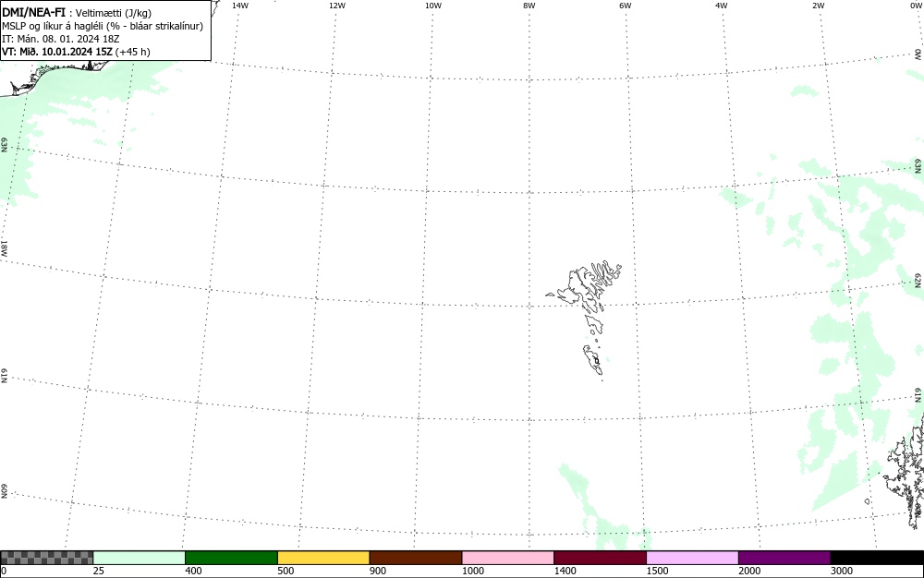Click the legend value "1400"

(x=565, y=571)
